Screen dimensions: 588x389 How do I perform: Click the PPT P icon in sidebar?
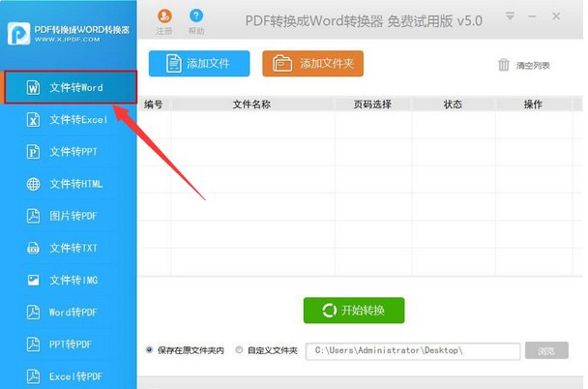(x=34, y=152)
